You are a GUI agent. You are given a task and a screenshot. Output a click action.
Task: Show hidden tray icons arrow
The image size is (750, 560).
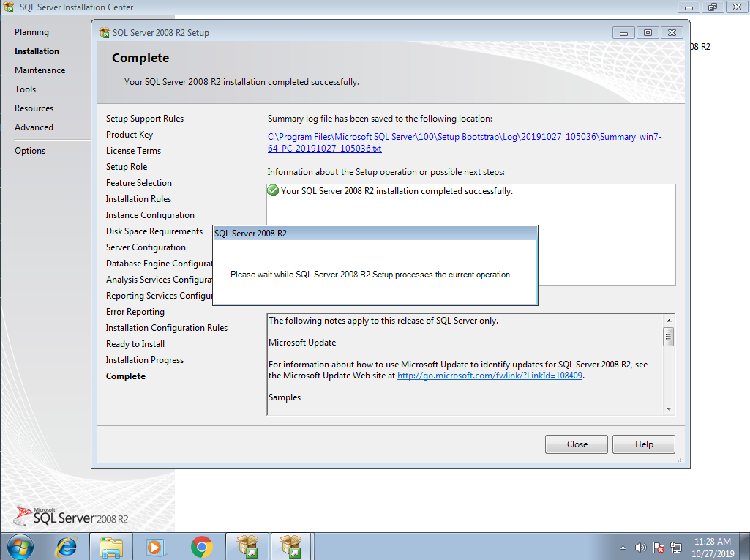[623, 548]
